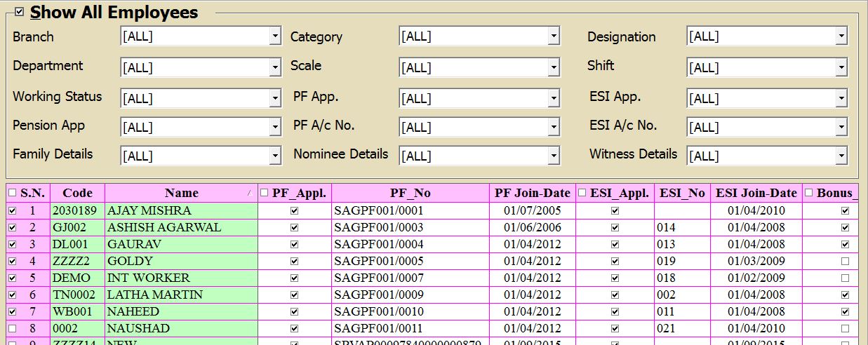Open the Branch dropdown
The width and height of the screenshot is (868, 345).
(275, 36)
